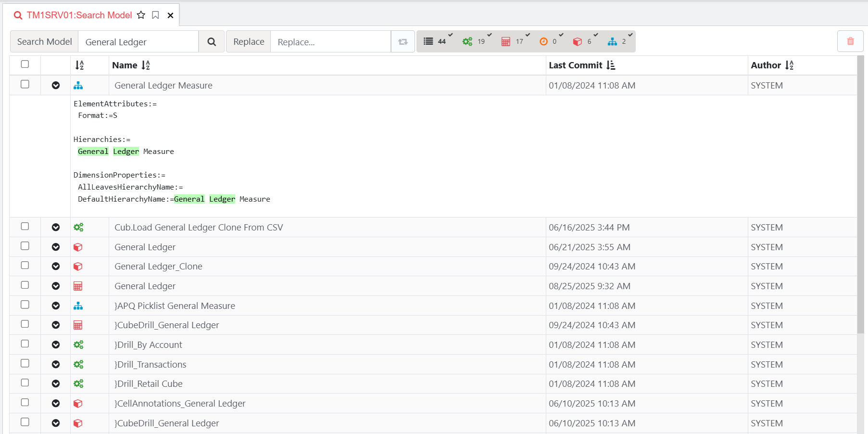
Task: Click the search magnifier button
Action: tap(212, 42)
